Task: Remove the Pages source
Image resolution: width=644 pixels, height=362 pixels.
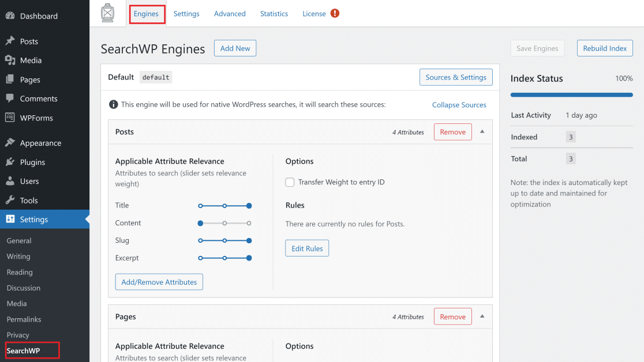Action: 452,316
